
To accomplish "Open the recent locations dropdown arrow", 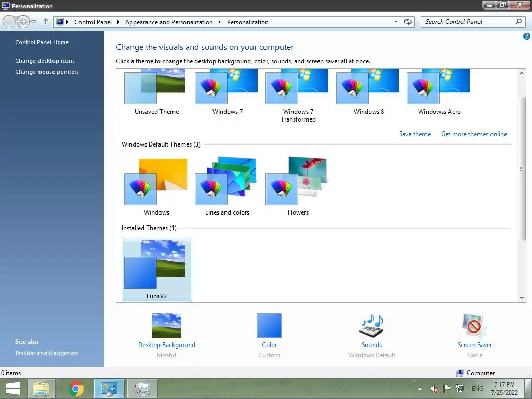I will [x=34, y=22].
